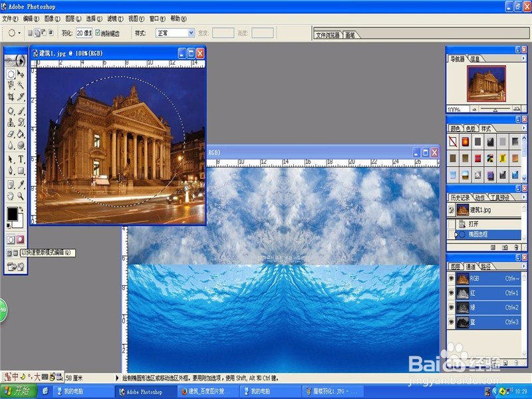Select the Blur (water drop) tool

[11, 145]
